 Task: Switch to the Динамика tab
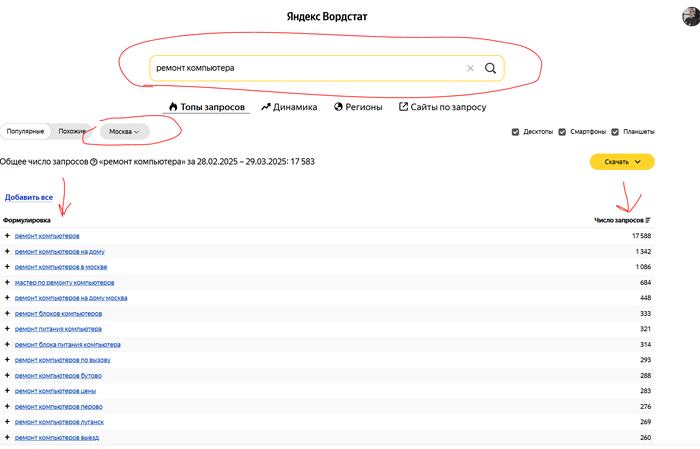[x=289, y=107]
